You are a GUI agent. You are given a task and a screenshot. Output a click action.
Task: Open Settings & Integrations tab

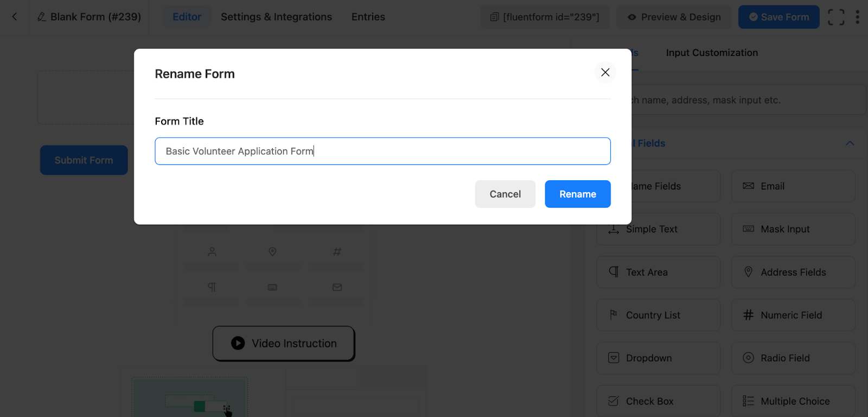276,17
